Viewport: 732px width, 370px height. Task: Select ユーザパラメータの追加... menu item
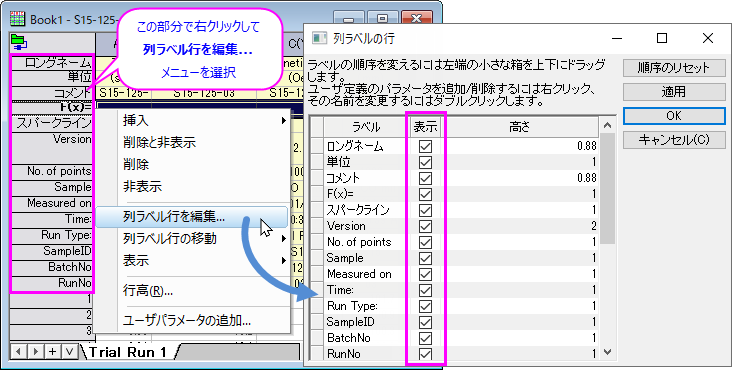click(191, 321)
